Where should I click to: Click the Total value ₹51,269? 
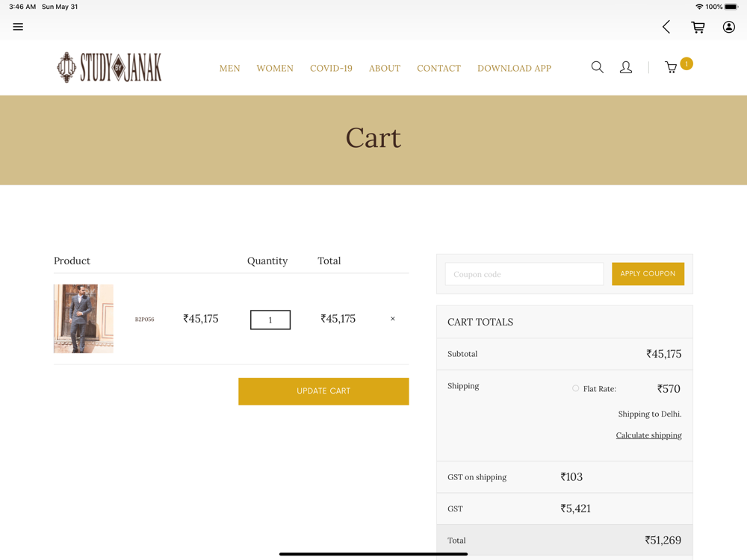pos(663,541)
